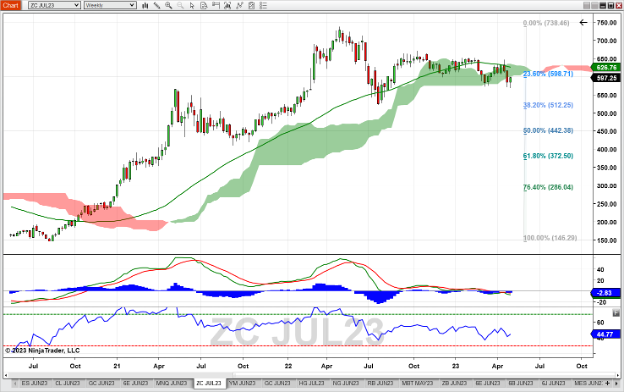
Task: Click the horizontal scrollbar right arrow
Action: point(617,375)
